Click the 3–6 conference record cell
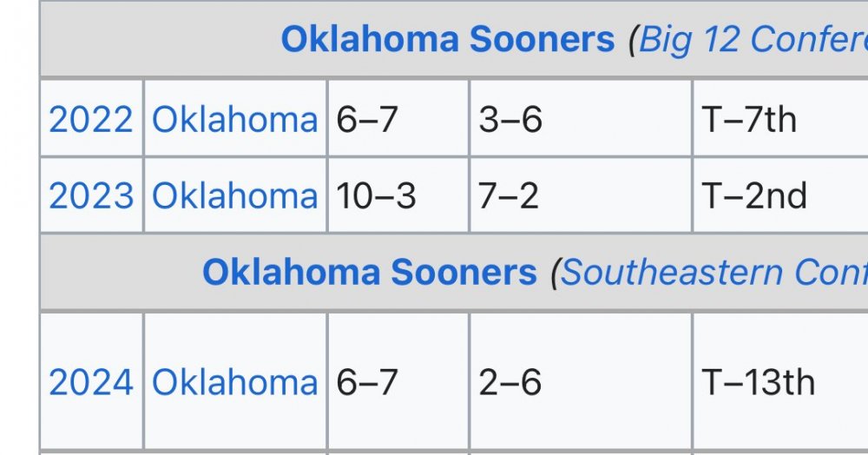 (x=510, y=119)
